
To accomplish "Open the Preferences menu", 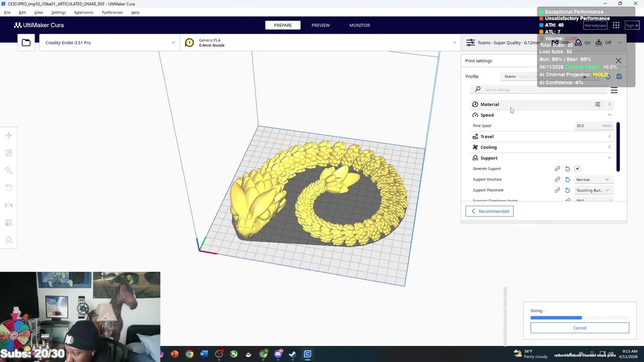I will 112,12.
